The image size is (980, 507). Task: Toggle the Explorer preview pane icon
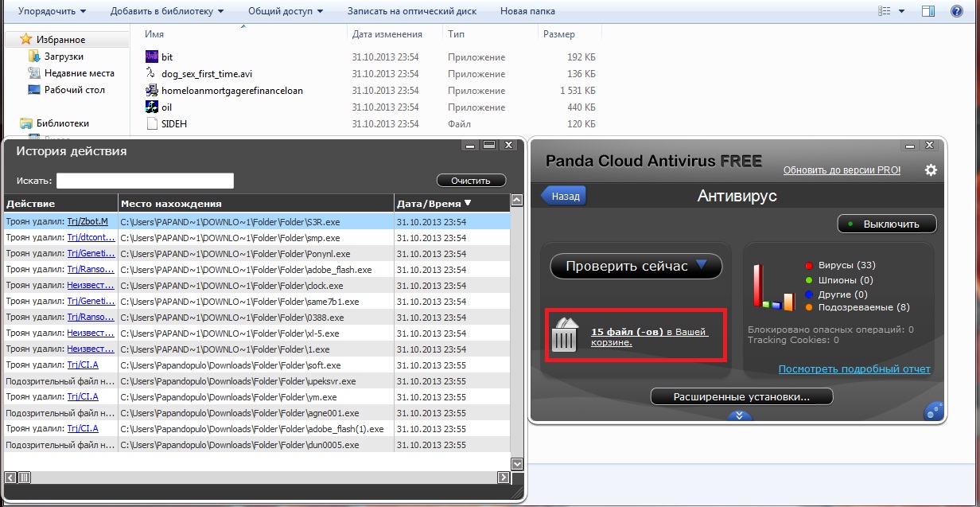pos(928,11)
